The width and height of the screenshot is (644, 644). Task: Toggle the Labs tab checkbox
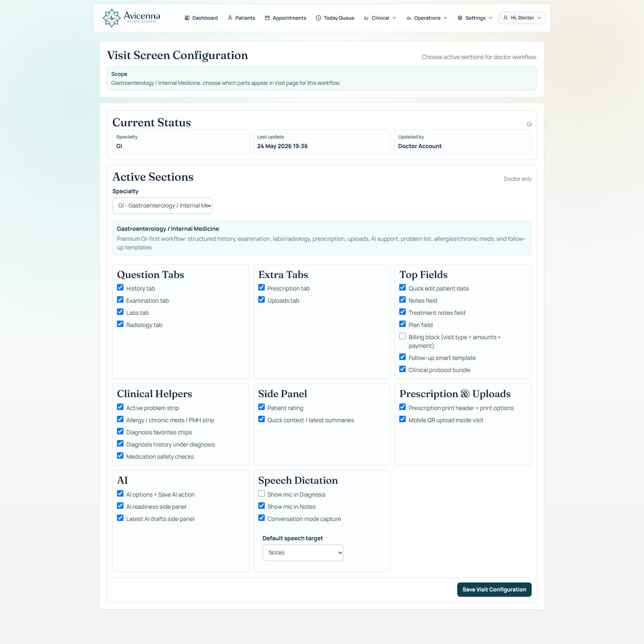tap(120, 312)
